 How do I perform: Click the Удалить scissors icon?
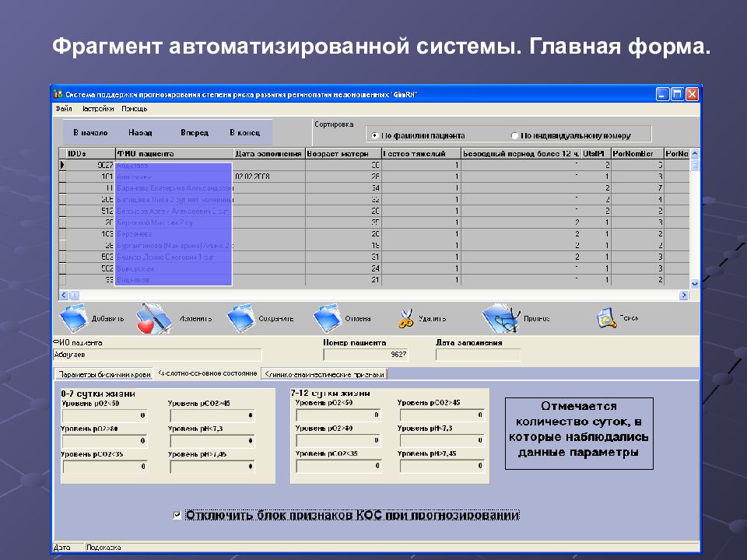point(406,319)
